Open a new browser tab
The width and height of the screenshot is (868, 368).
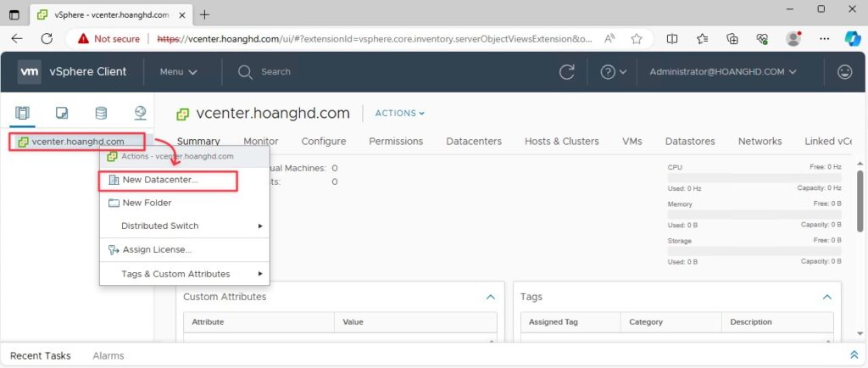(204, 15)
